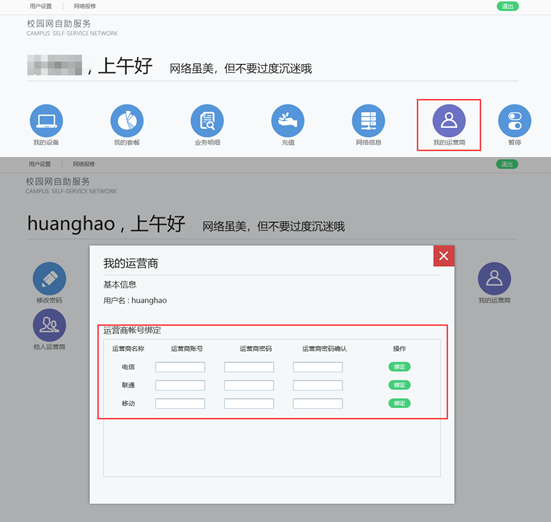Click the 联通 row label
551x522 pixels.
[128, 385]
